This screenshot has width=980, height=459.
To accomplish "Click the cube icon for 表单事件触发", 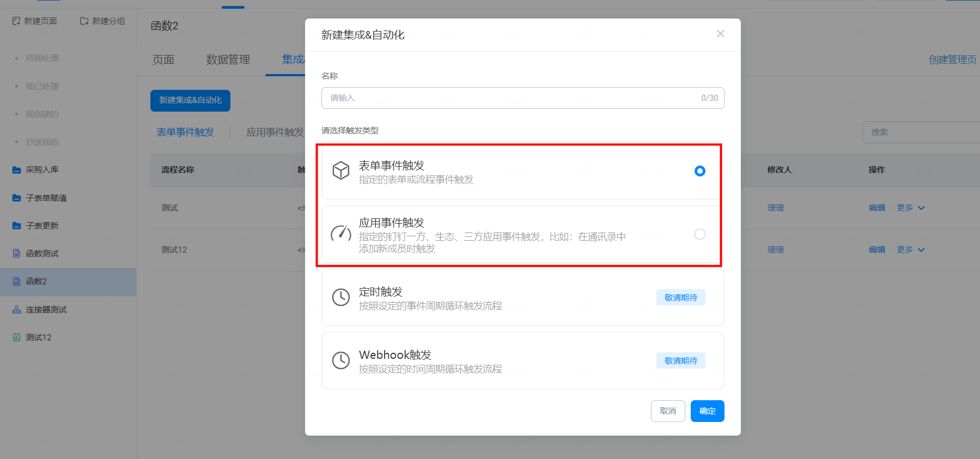I will (341, 171).
